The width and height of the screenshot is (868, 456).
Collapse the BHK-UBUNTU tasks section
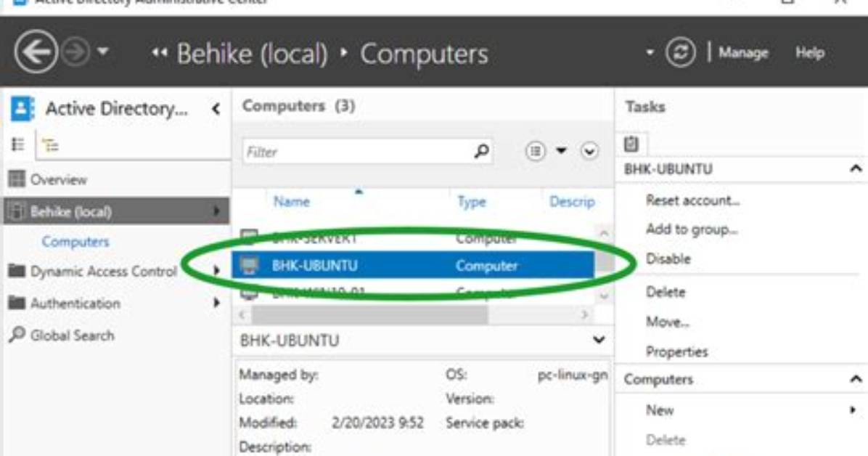pos(856,168)
